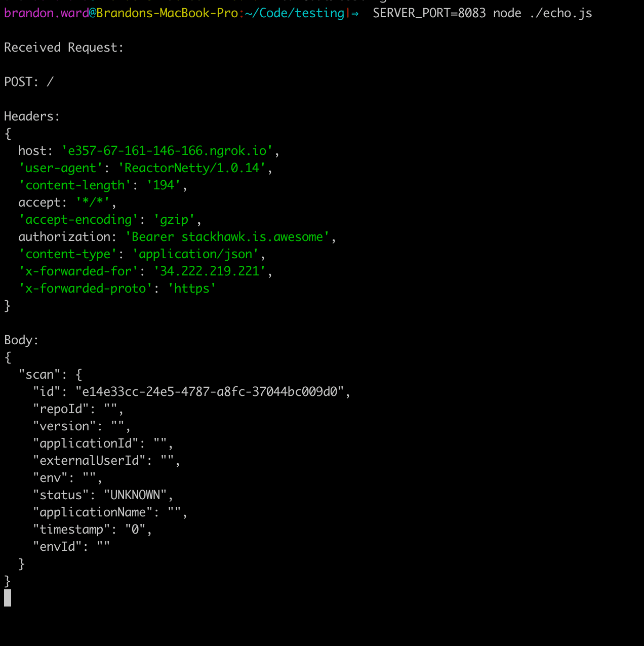
Task: Click the 'user-agent' header key
Action: tap(61, 168)
